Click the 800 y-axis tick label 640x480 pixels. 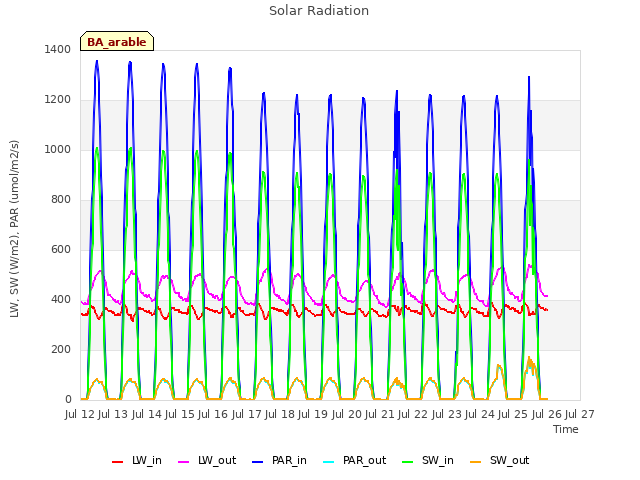(x=61, y=200)
